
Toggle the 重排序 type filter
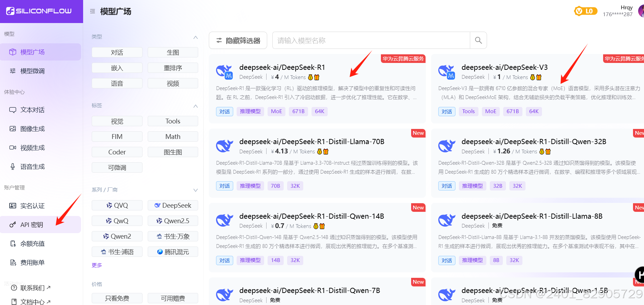(x=173, y=68)
